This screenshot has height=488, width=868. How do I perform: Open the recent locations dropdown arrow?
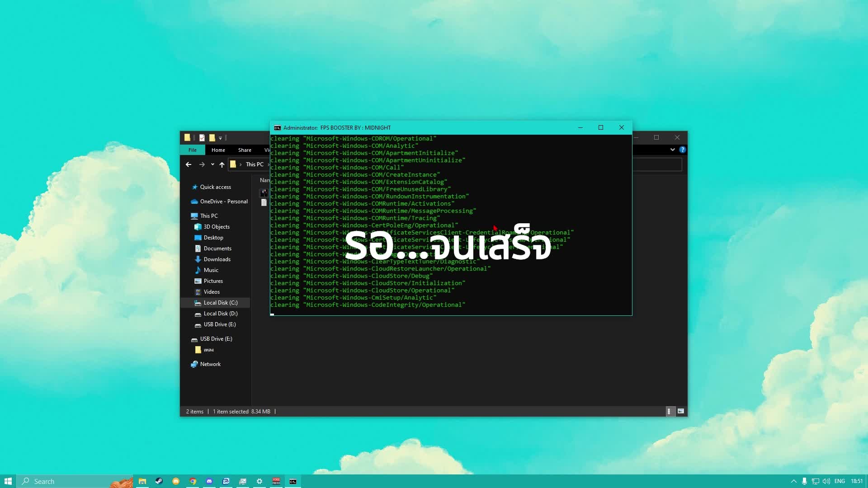point(212,164)
